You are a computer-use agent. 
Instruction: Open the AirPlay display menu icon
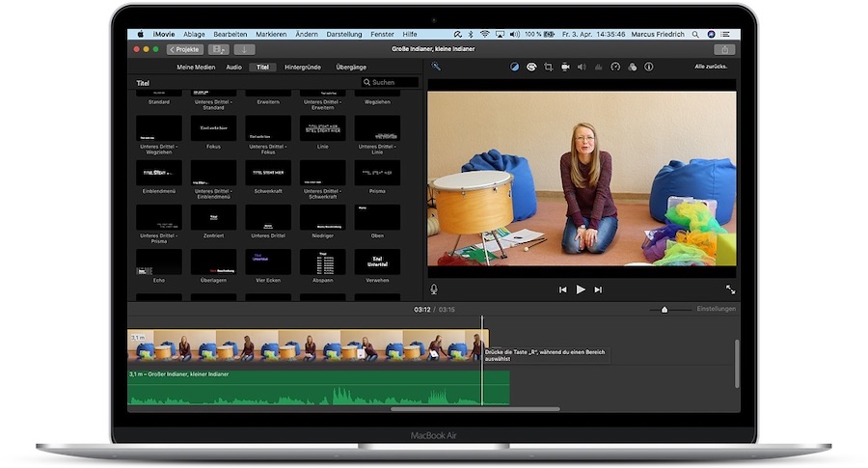(500, 35)
